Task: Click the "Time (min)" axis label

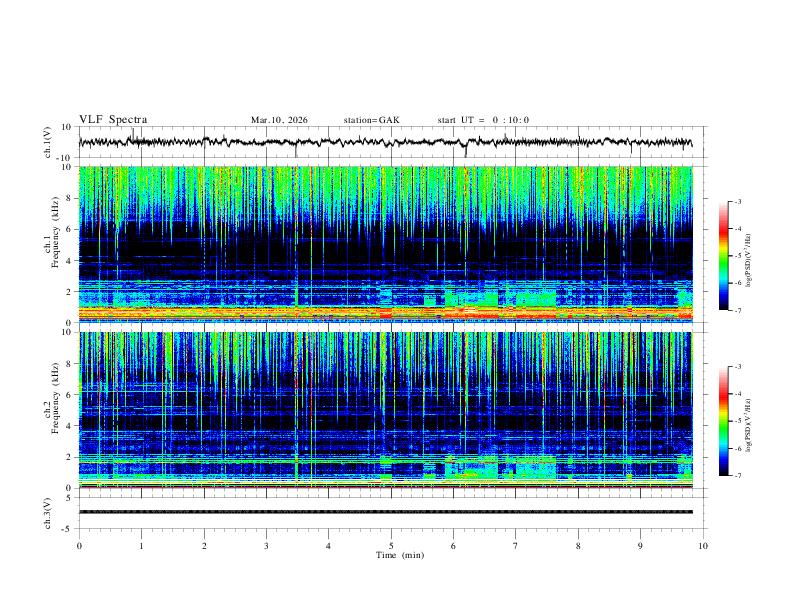Action: [x=400, y=555]
